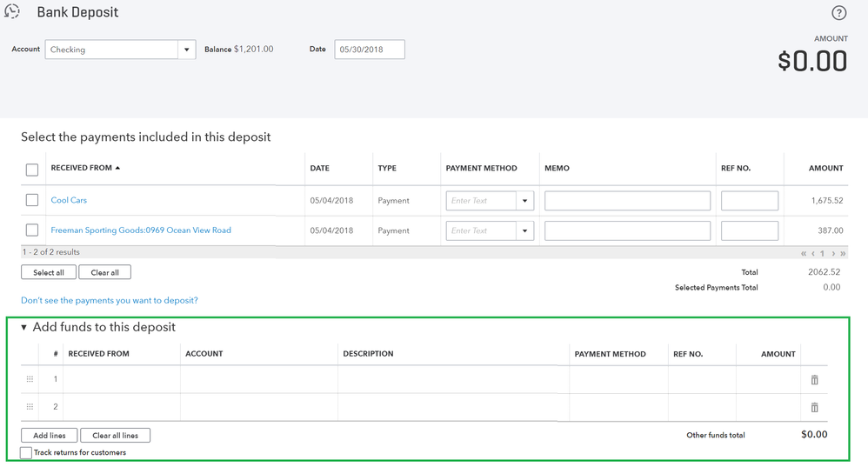Image resolution: width=868 pixels, height=467 pixels.
Task: Check the Cool Cars payment checkbox
Action: [x=32, y=200]
